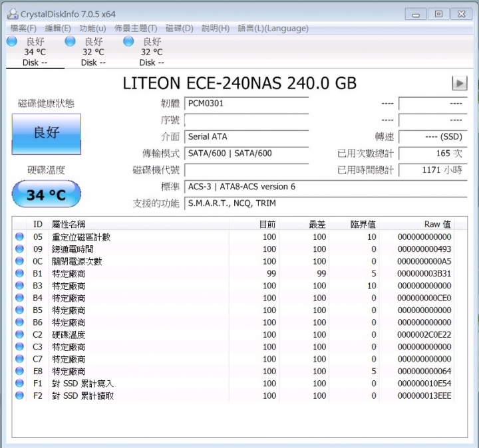Select the 對 SSD 累計讀取 attribute name
Image resolution: width=479 pixels, height=448 pixels.
click(82, 395)
